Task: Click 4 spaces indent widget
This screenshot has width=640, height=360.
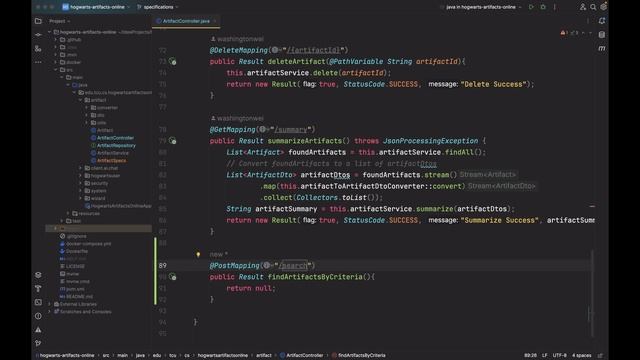Action: tap(582, 356)
